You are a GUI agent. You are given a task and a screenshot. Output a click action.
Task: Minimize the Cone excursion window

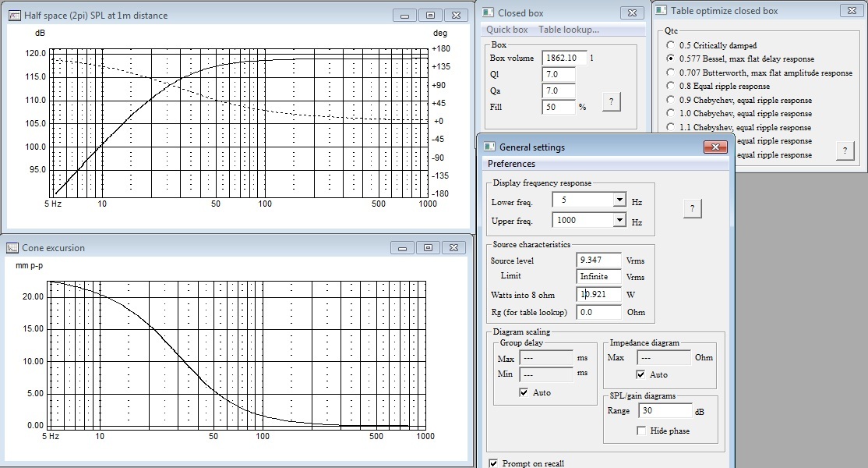403,248
